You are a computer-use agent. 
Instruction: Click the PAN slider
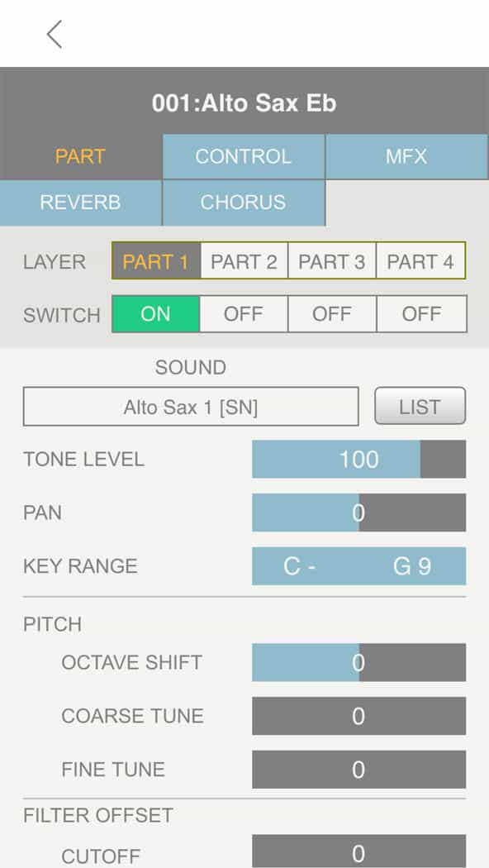click(x=359, y=513)
